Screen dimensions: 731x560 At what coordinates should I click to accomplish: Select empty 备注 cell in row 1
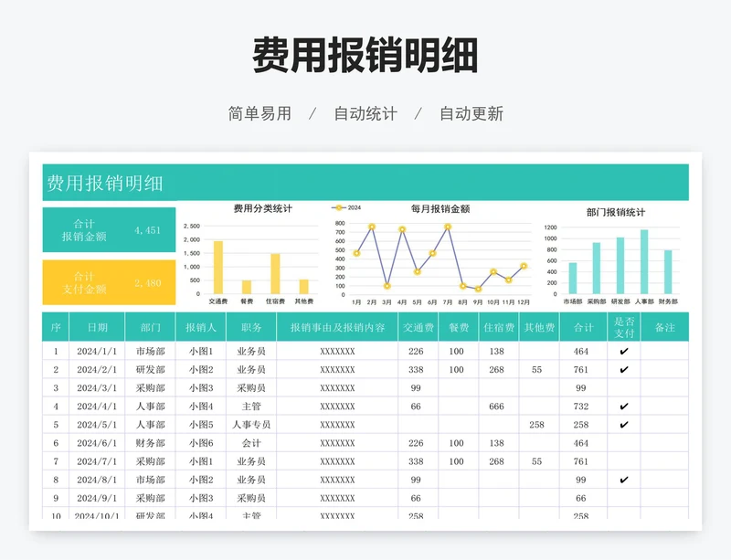[x=665, y=351]
